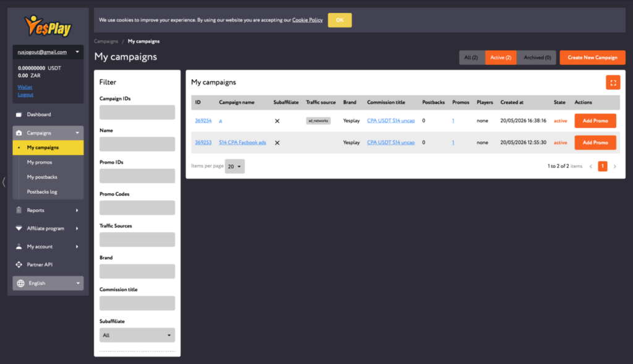Switch to the Archived (0) tab
Viewport: 633px width, 364px height.
[x=537, y=57]
